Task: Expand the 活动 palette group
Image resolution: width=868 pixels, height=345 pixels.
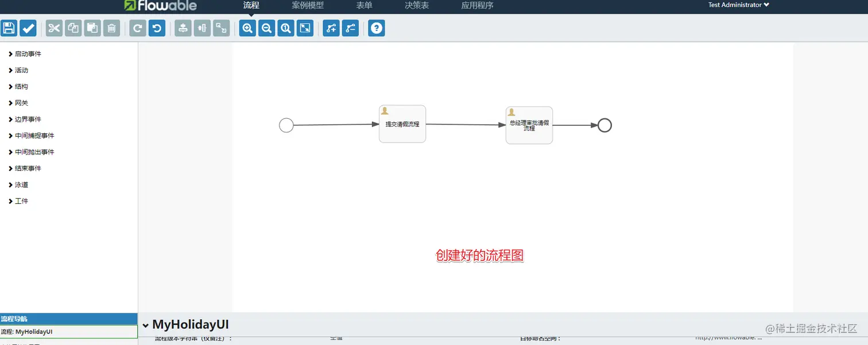Action: (18, 70)
